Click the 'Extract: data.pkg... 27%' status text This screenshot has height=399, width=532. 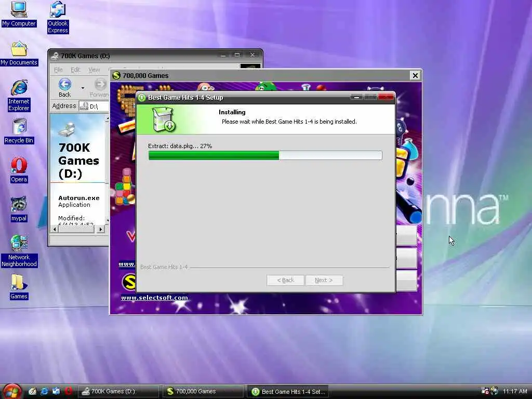click(180, 146)
